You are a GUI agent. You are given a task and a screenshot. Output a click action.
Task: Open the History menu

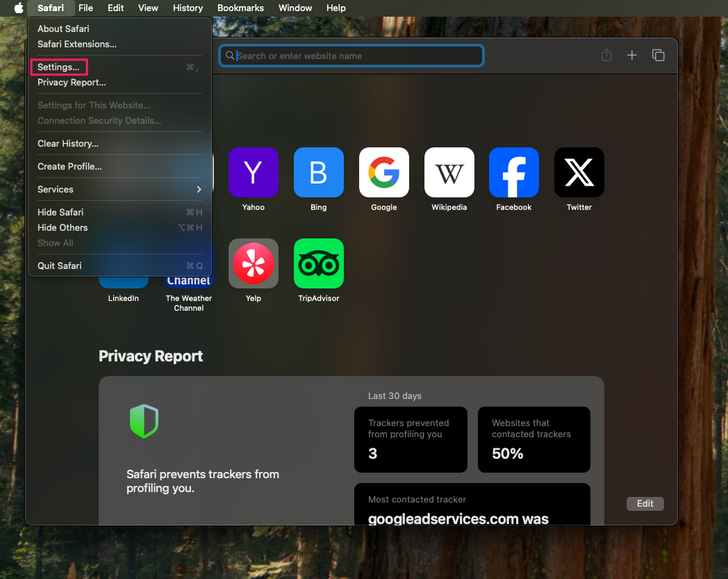188,8
